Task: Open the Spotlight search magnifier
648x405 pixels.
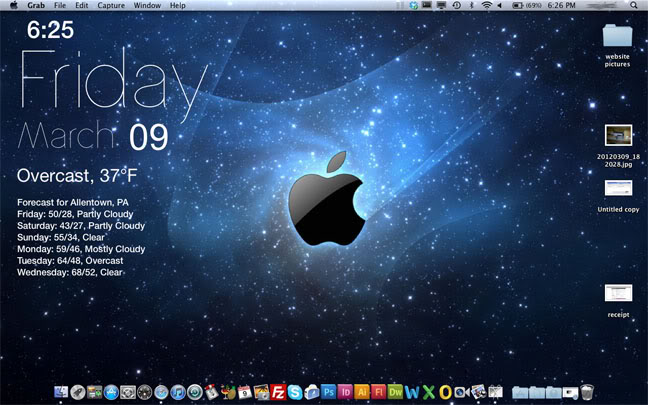Action: (634, 5)
